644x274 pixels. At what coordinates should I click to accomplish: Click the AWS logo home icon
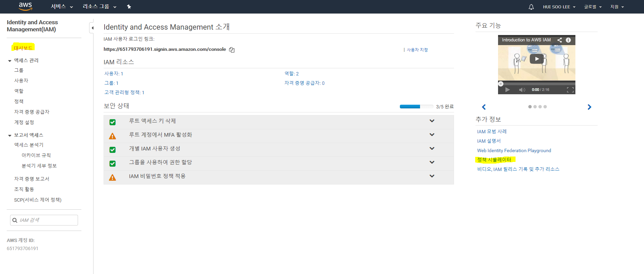coord(25,6)
